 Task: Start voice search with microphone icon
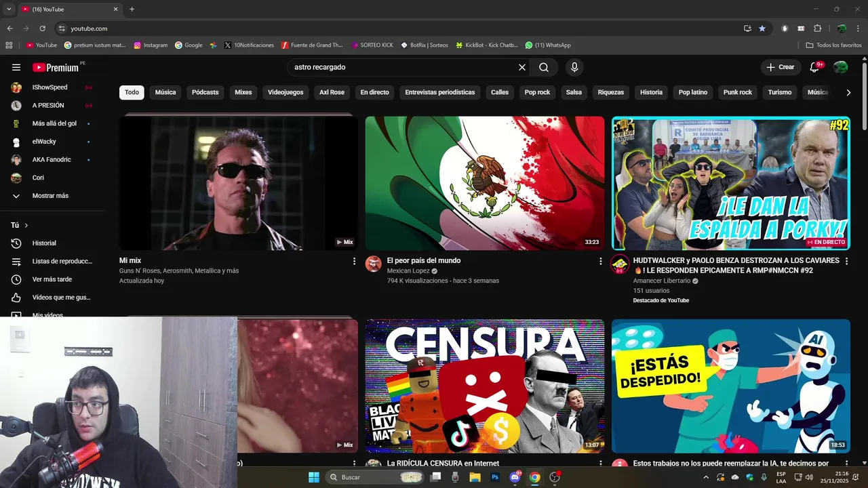574,67
